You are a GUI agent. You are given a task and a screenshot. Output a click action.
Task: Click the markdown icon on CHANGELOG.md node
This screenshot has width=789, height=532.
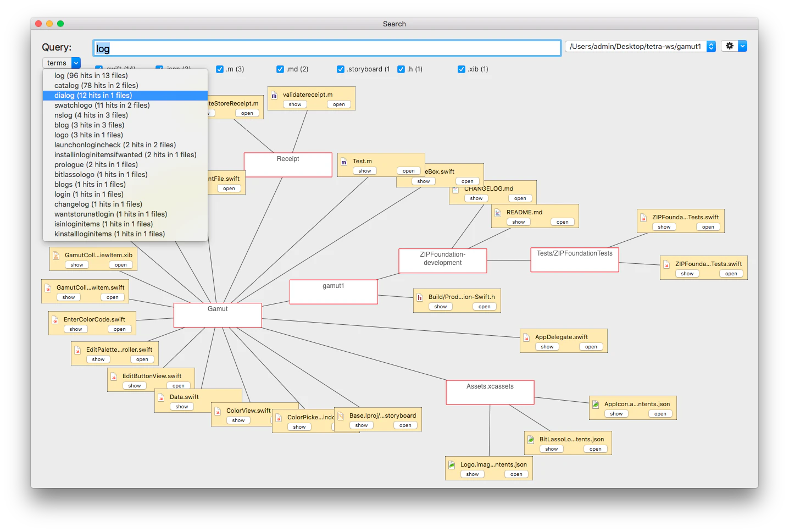pos(457,190)
